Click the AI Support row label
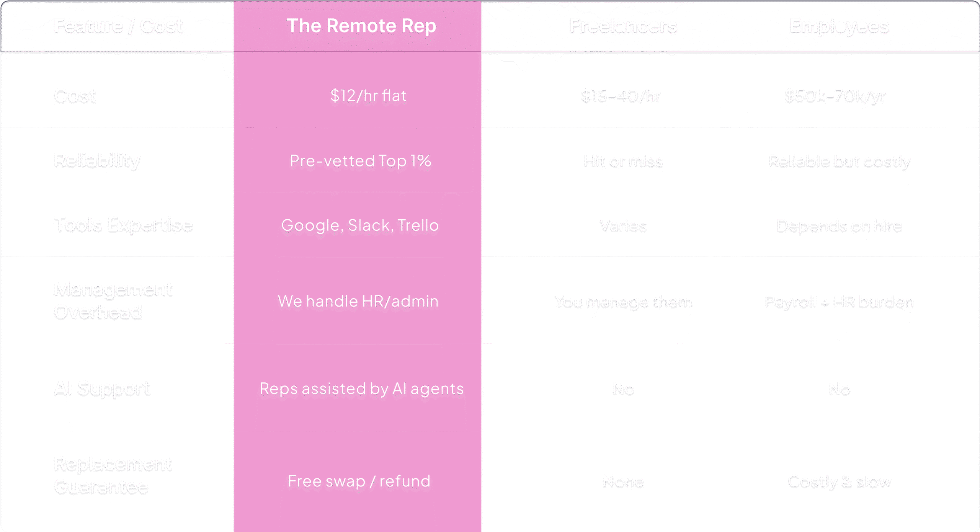Screen dimensions: 980x532 click(102, 389)
